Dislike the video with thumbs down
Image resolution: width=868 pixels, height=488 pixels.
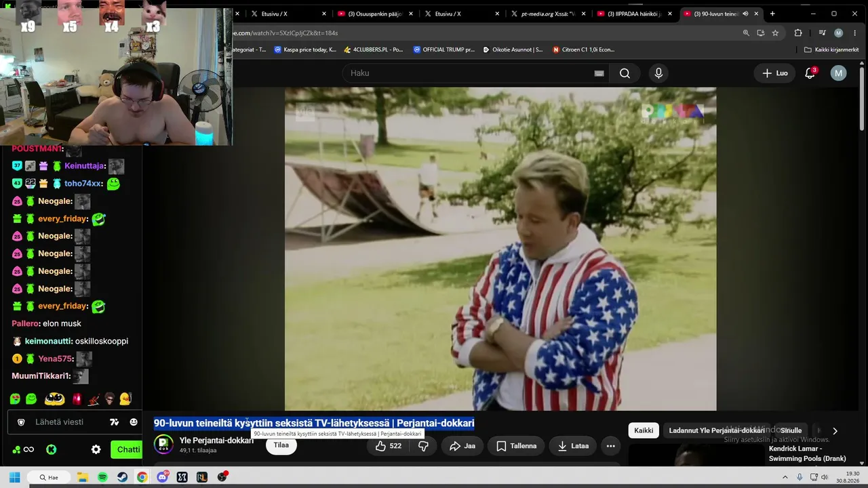[423, 446]
